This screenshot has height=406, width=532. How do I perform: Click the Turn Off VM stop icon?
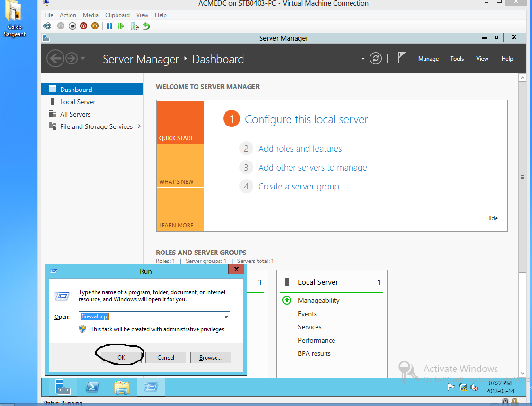click(72, 26)
